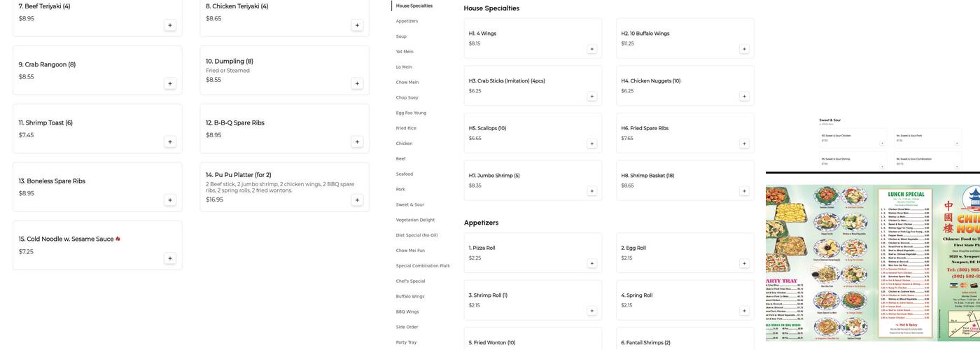
Task: Jump to Egg Foo Young section
Action: pos(411,113)
